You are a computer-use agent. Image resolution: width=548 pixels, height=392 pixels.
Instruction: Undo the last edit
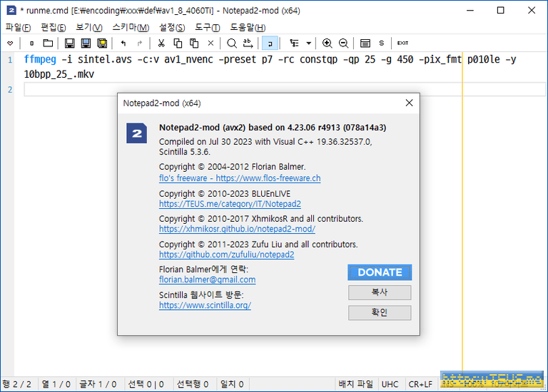coord(123,43)
